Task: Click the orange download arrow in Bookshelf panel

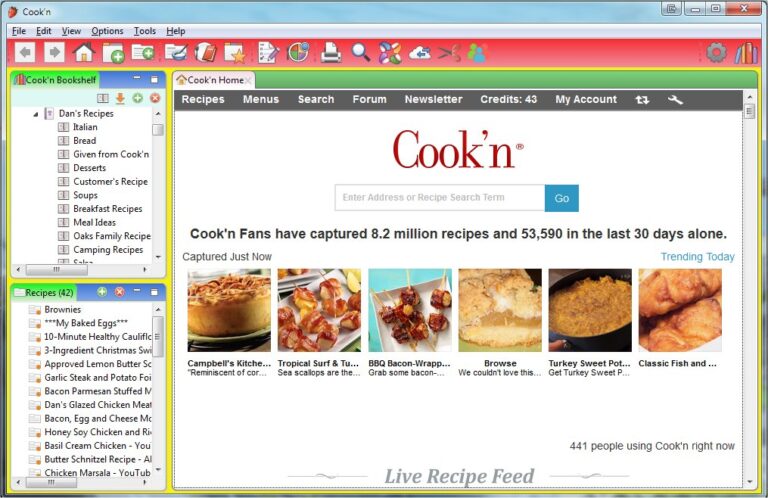Action: 120,98
